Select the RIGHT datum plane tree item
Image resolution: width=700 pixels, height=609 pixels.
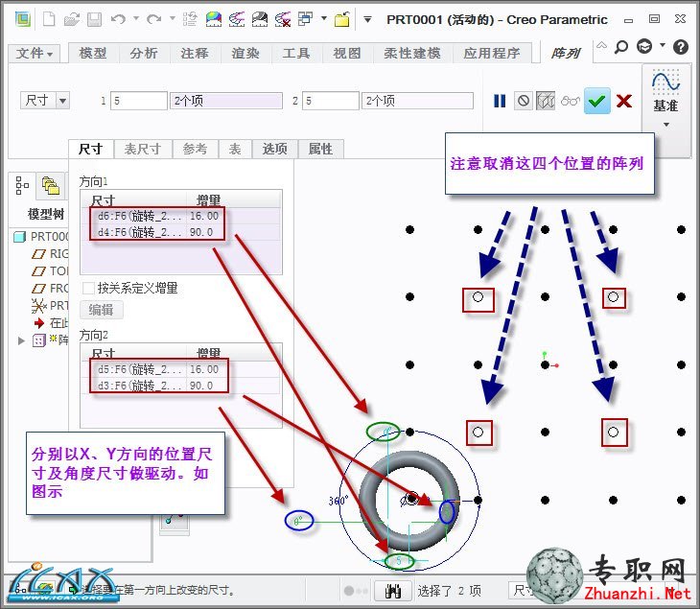(x=50, y=253)
